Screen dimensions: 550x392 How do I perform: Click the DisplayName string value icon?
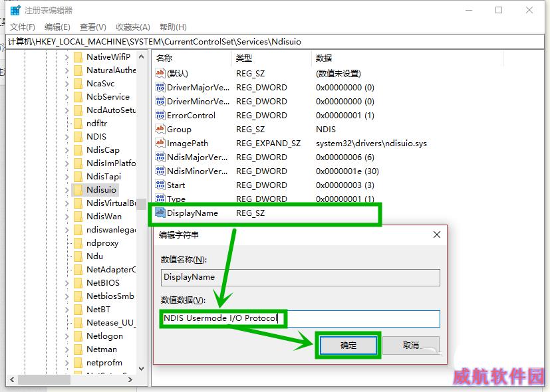tap(160, 213)
